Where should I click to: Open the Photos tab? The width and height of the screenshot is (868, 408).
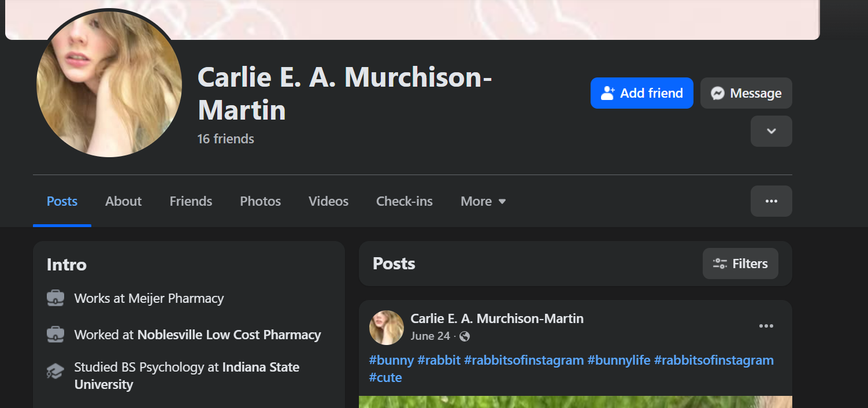(260, 201)
